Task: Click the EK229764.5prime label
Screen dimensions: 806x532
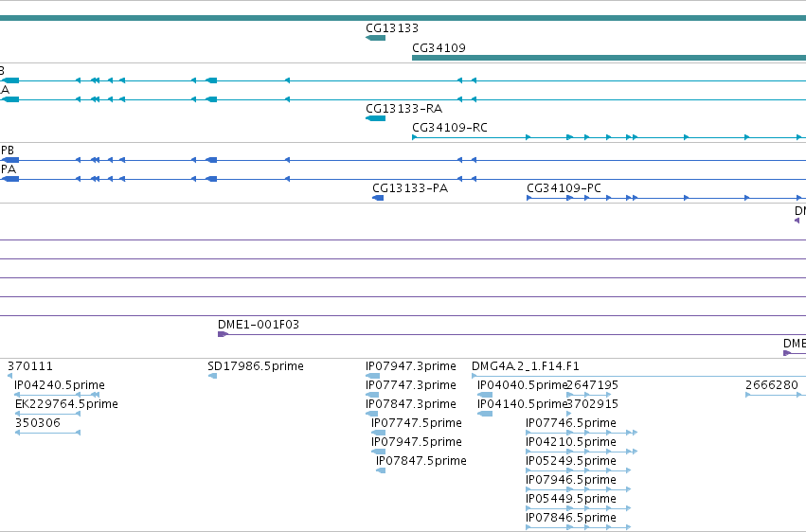Action: click(x=66, y=404)
